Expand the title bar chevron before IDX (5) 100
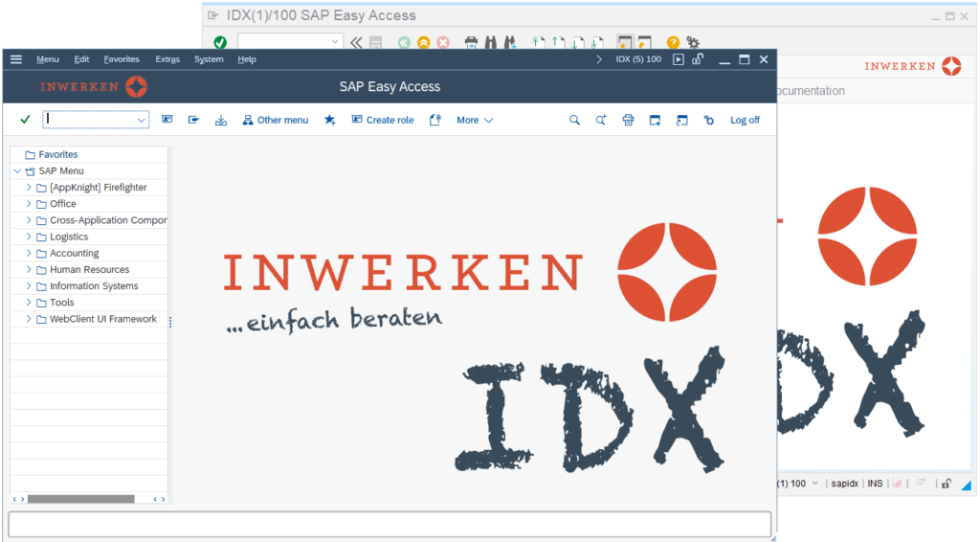Screen dimensions: 980x542 point(599,59)
